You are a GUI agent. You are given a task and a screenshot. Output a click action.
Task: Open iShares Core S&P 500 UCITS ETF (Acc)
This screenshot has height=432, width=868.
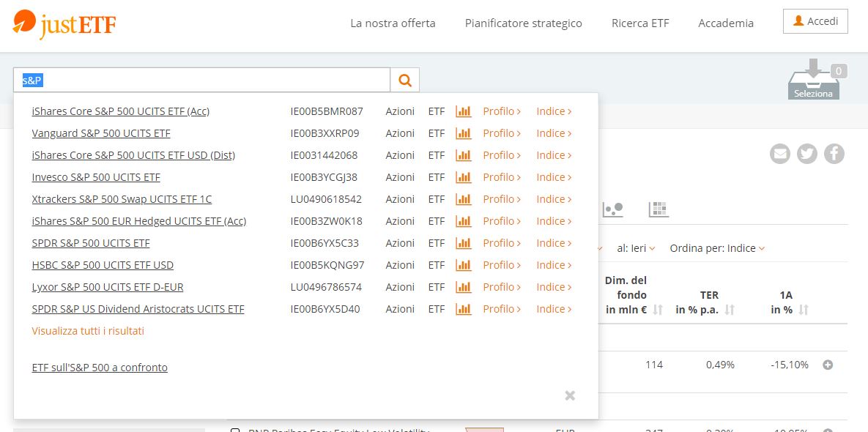coord(121,111)
